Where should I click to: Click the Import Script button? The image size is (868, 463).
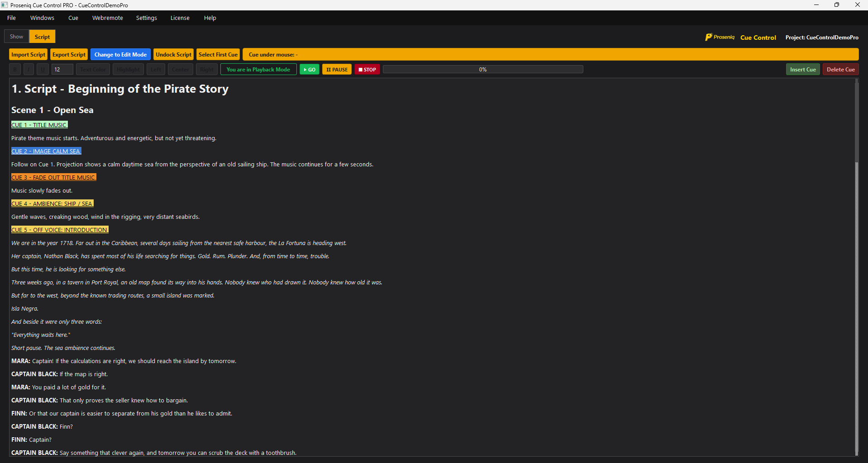[28, 54]
